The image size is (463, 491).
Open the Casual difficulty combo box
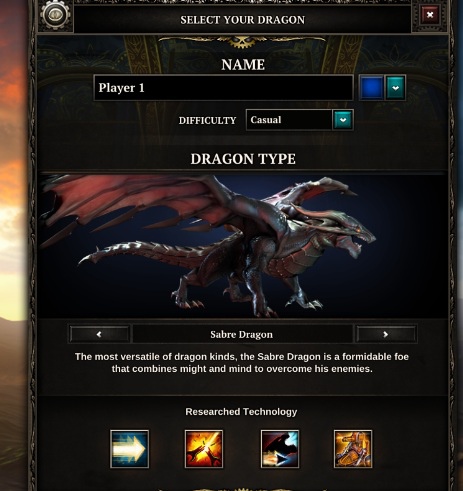click(299, 120)
